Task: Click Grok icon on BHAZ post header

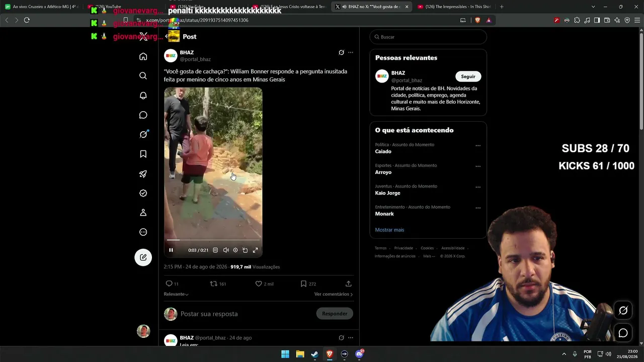Action: pos(341,52)
